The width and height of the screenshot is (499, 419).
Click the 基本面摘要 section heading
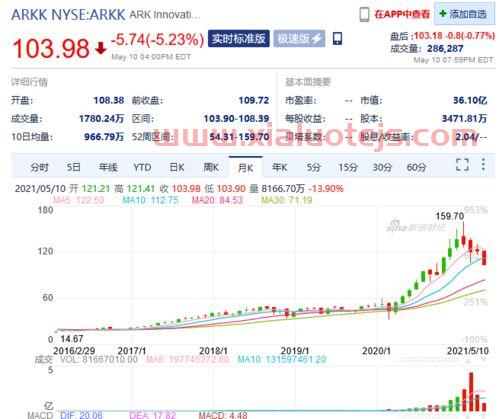coord(308,82)
